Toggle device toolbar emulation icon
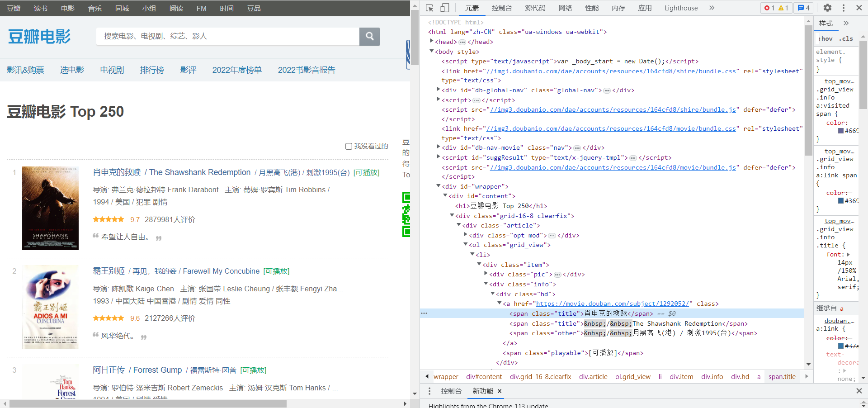868x408 pixels. 445,8
